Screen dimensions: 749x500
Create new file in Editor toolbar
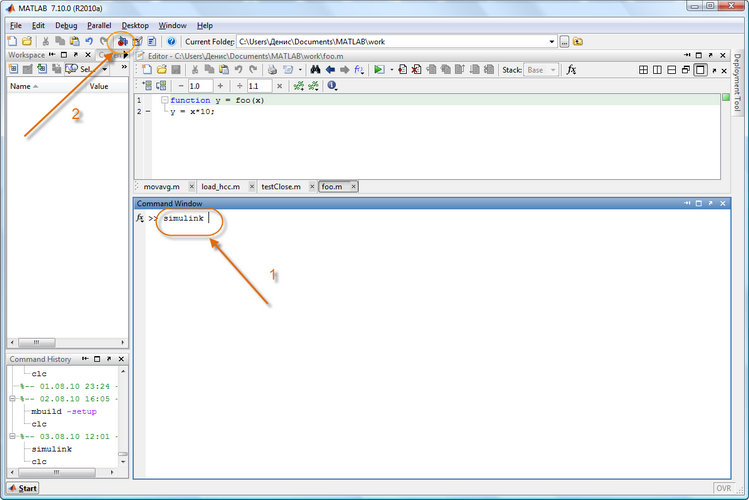point(147,70)
